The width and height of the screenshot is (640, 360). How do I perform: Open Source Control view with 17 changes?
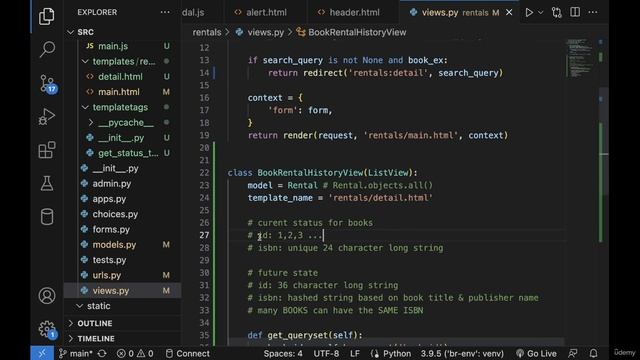pos(48,84)
